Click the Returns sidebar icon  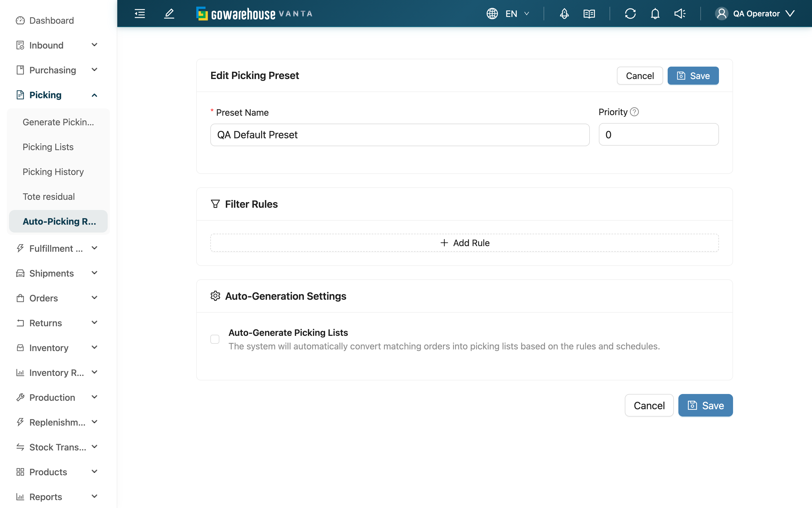20,323
